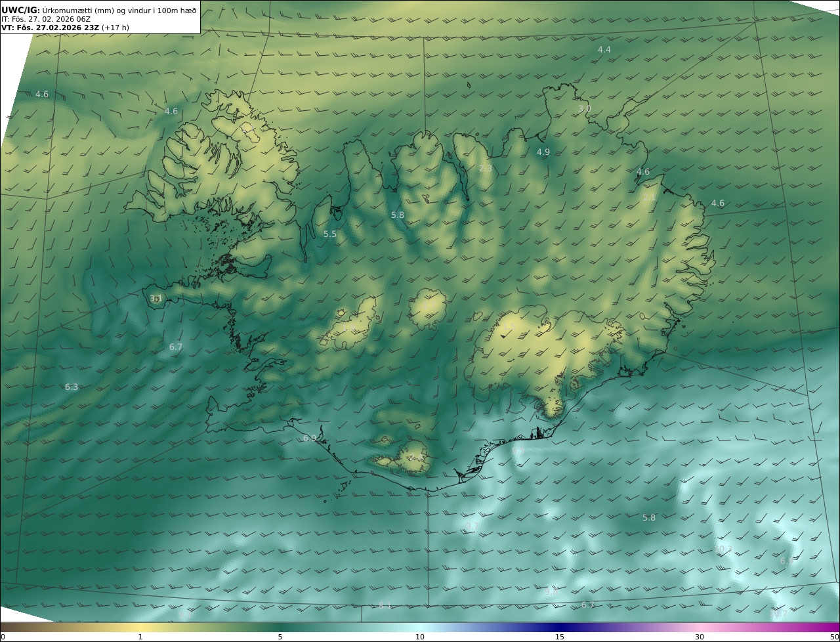Click the '0' tick label of the color scale
The image size is (840, 642).
[x=3, y=637]
